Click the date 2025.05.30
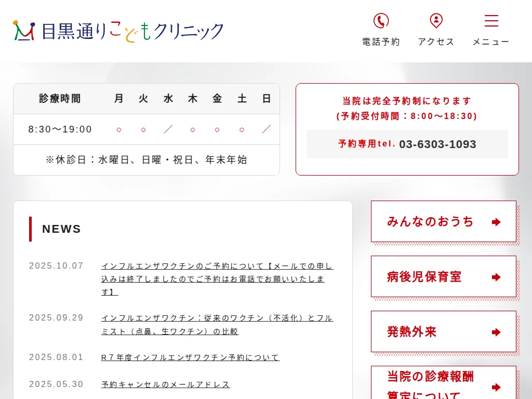The width and height of the screenshot is (532, 399). point(56,384)
